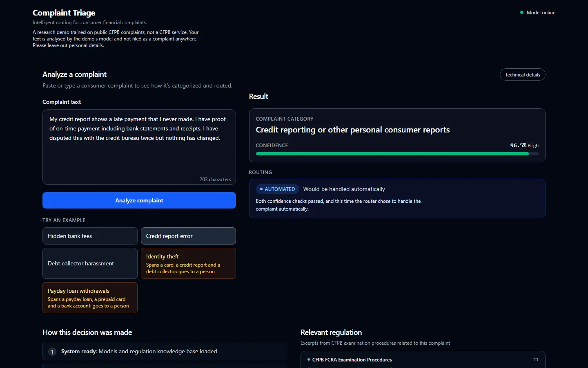Load the Credit report error example
The width and height of the screenshot is (588, 368).
tap(188, 236)
